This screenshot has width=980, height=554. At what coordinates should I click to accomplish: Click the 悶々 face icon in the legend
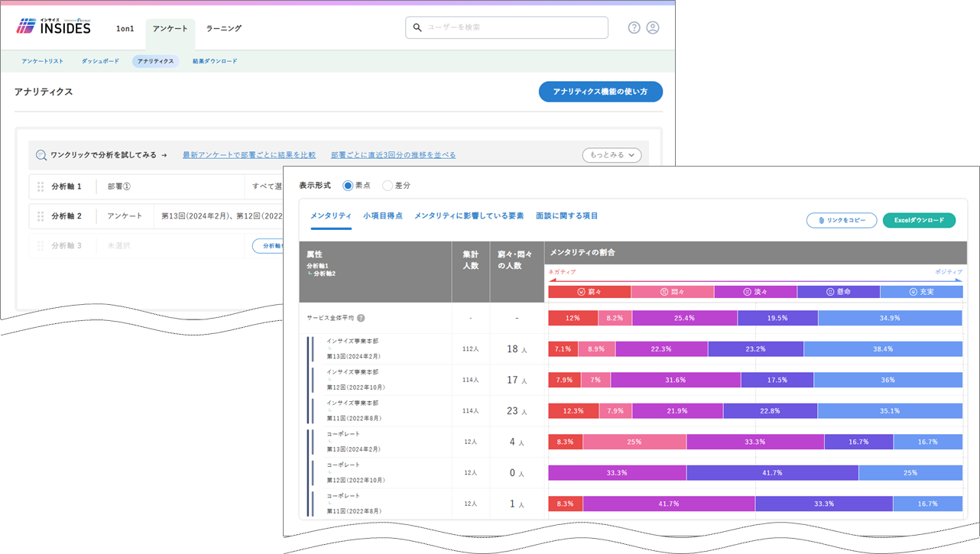coord(664,292)
